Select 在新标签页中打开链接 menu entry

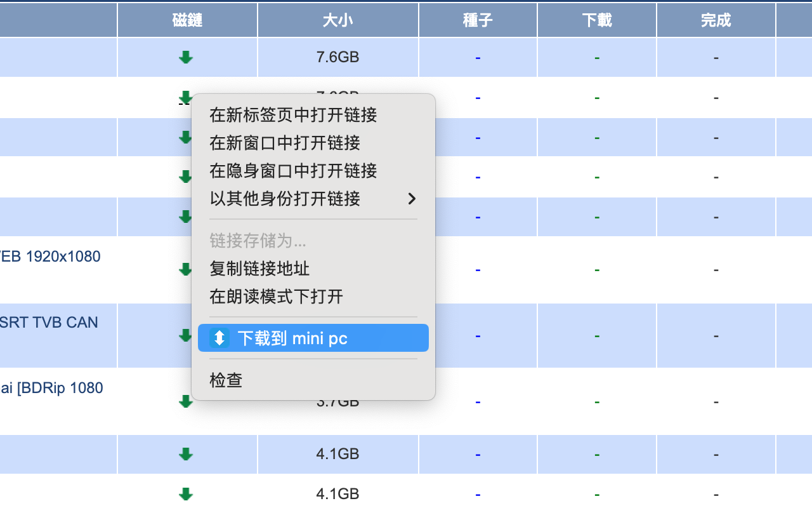313,115
